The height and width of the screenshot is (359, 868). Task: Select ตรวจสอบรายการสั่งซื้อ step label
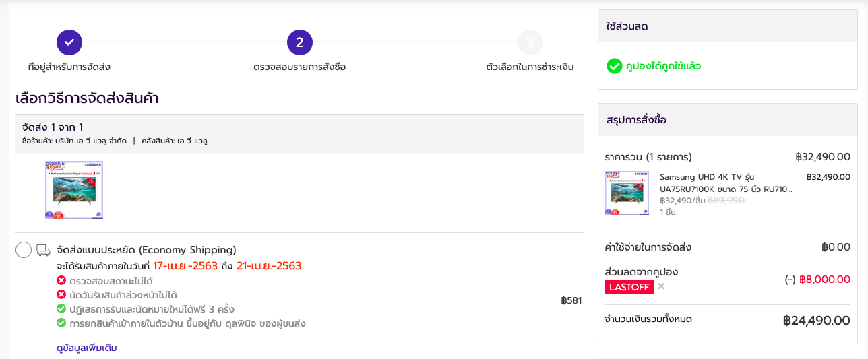coord(300,67)
